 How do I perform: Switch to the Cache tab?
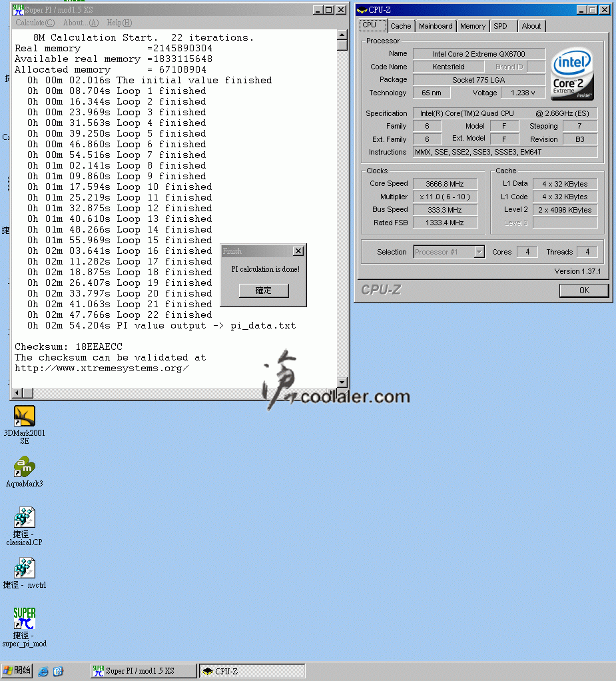pos(400,26)
